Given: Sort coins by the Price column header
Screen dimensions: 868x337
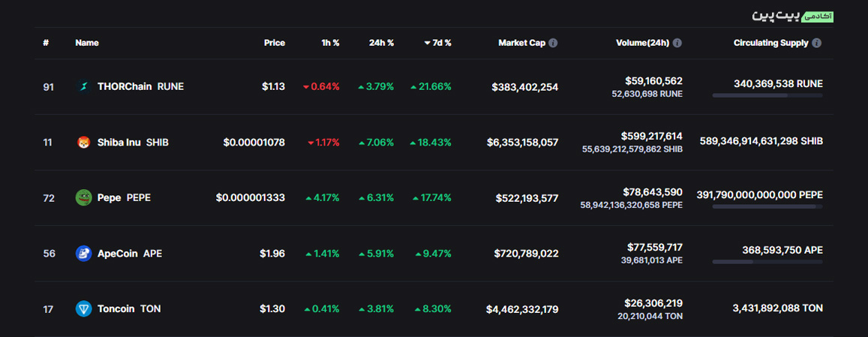Looking at the screenshot, I should pyautogui.click(x=274, y=43).
